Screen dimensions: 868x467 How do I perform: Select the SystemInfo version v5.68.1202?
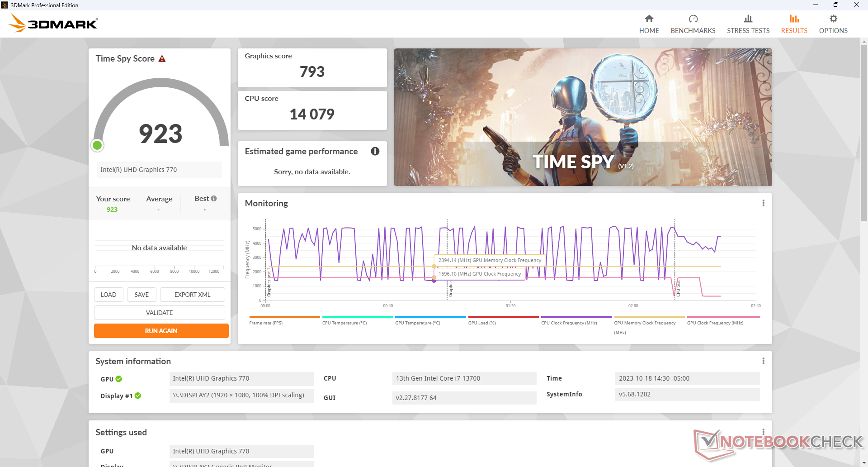click(x=687, y=394)
